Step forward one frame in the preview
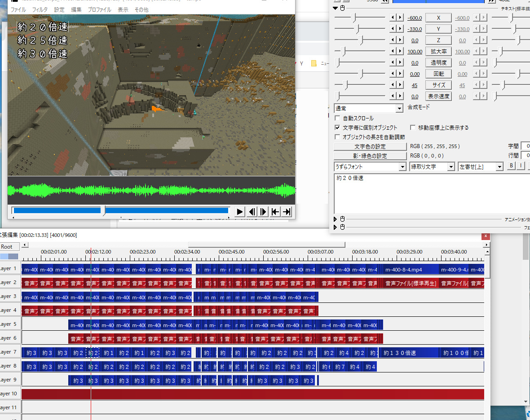Viewport: 530px width, 420px height. pos(263,212)
